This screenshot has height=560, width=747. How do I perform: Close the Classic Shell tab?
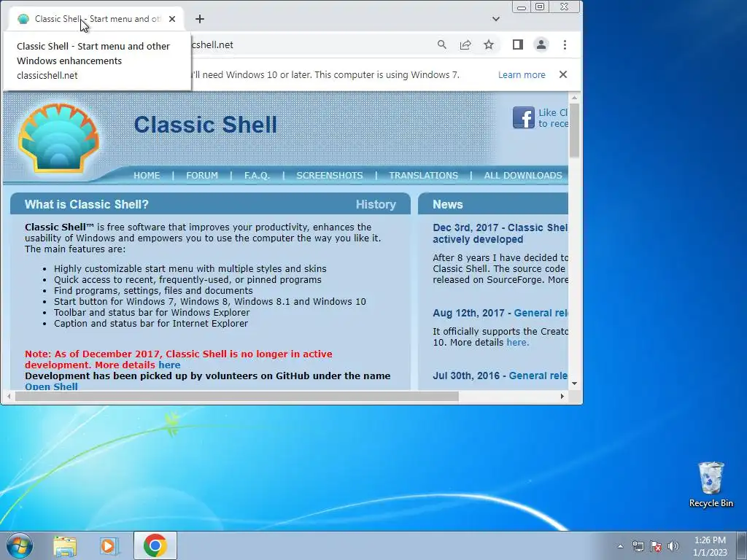tap(172, 19)
